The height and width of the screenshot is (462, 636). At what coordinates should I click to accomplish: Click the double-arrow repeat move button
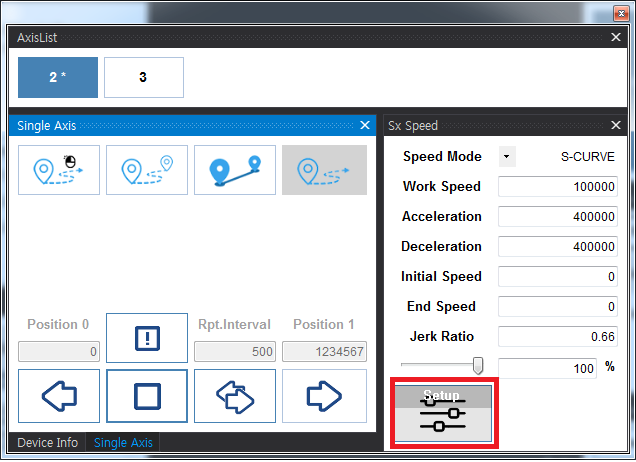[235, 396]
